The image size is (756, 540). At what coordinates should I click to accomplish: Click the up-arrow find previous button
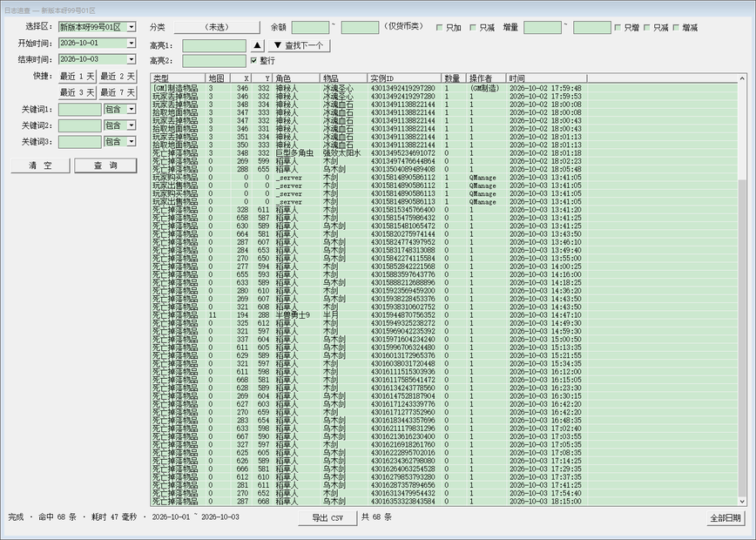258,46
